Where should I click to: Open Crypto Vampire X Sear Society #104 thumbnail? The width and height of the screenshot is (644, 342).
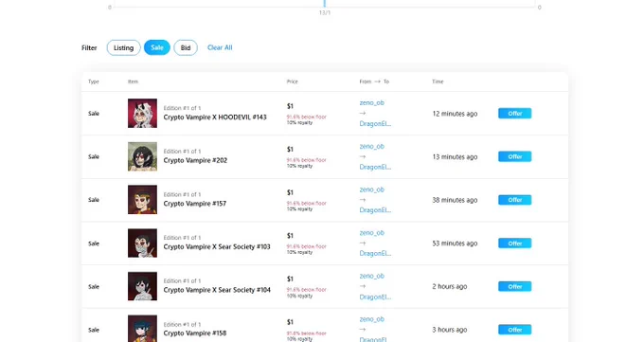[x=142, y=286]
